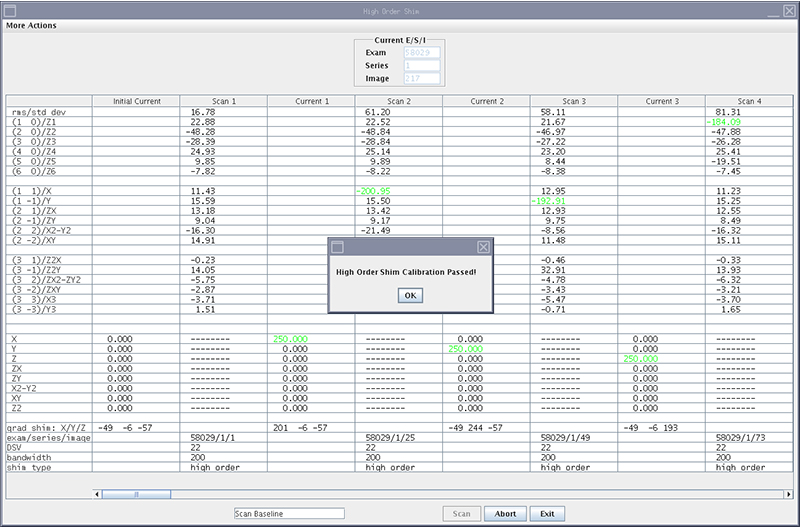This screenshot has height=527, width=800.
Task: Click the Abort button
Action: 505,514
